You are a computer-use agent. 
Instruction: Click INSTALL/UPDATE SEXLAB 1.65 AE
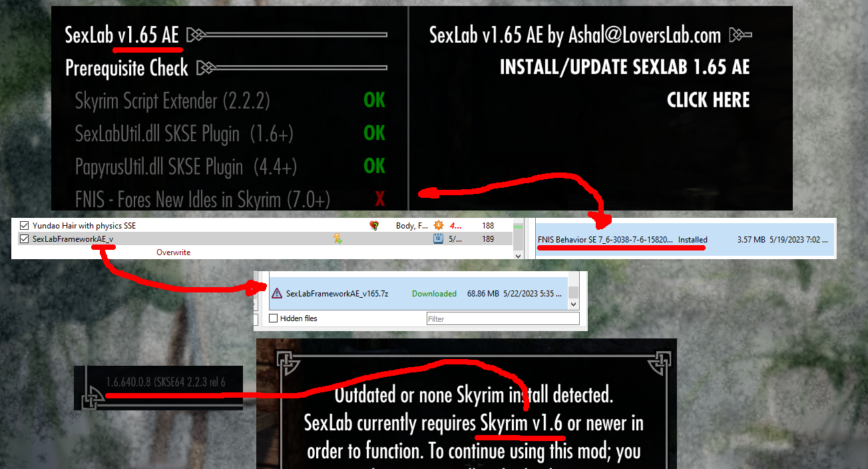tap(625, 67)
